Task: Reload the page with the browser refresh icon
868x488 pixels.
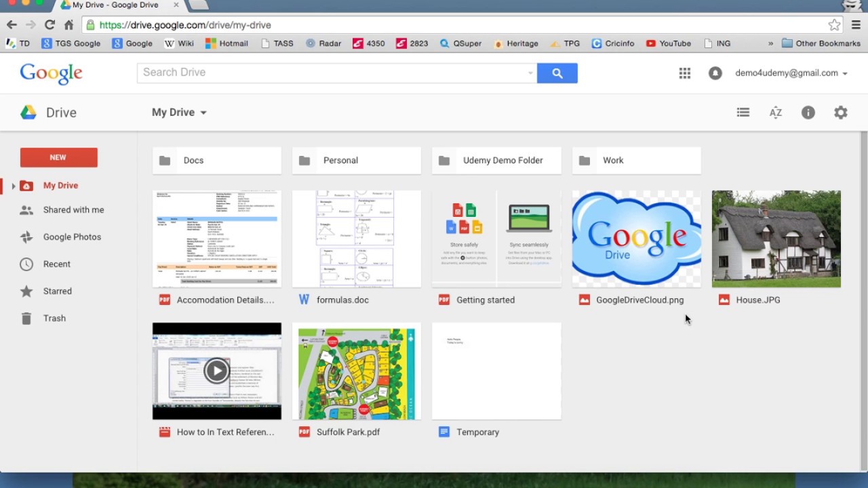Action: click(50, 24)
